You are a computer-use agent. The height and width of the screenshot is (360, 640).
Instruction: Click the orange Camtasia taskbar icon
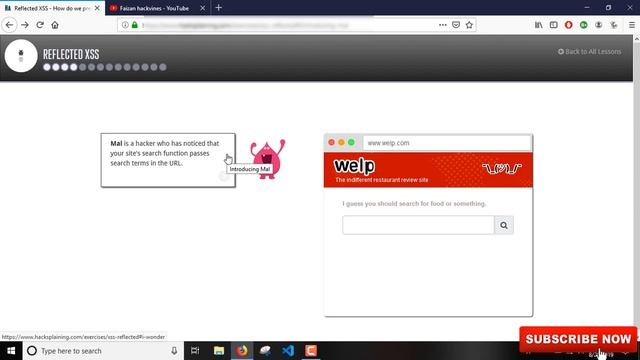pyautogui.click(x=311, y=351)
